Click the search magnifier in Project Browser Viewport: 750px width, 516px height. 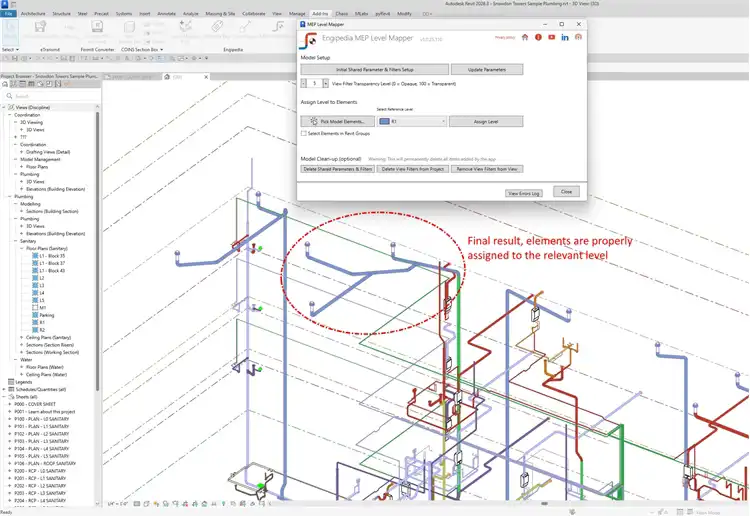(9, 96)
